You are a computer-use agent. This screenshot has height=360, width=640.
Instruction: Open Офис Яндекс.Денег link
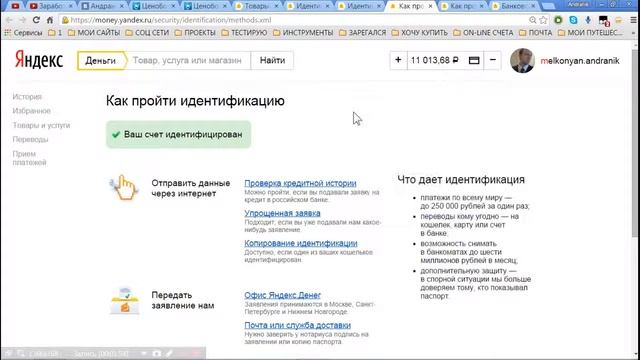point(282,295)
